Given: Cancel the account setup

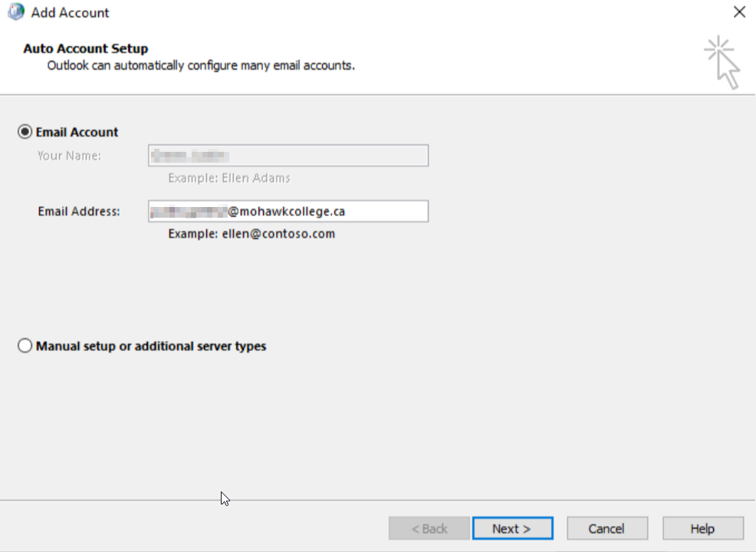Looking at the screenshot, I should 606,528.
